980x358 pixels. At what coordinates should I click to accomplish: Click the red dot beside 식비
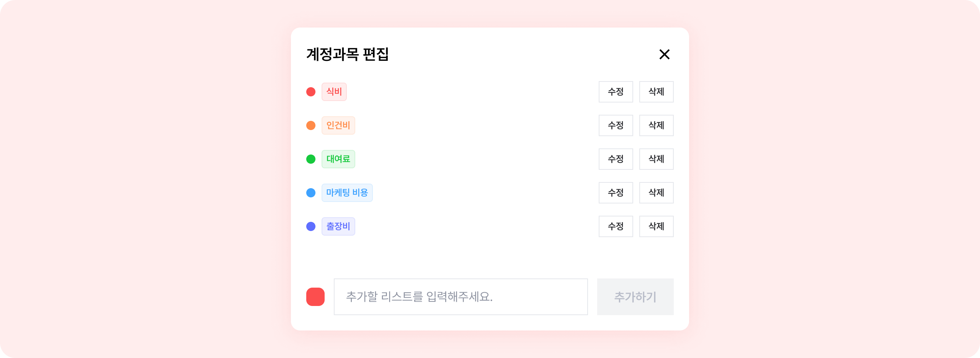pyautogui.click(x=311, y=92)
